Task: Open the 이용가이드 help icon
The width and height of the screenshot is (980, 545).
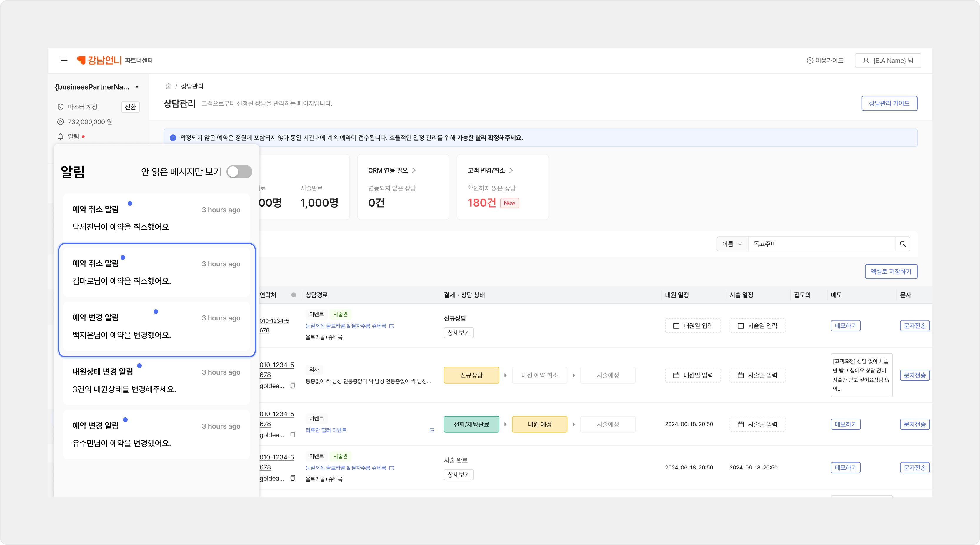Action: click(810, 61)
